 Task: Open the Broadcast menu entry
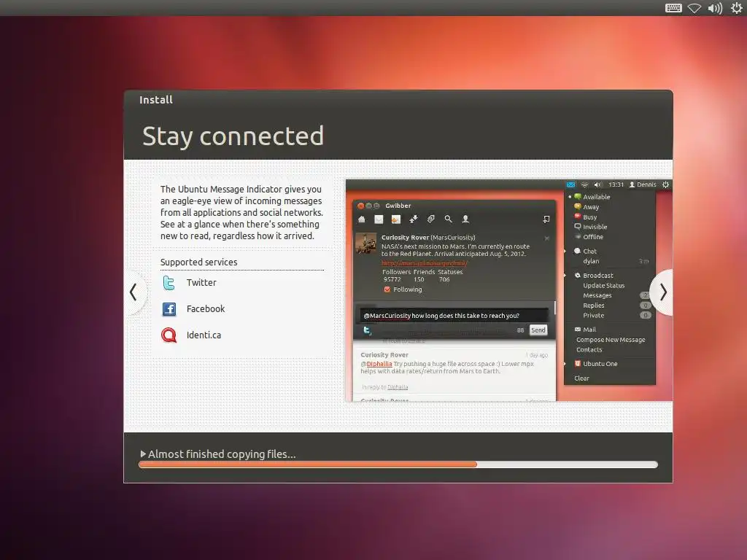point(598,275)
